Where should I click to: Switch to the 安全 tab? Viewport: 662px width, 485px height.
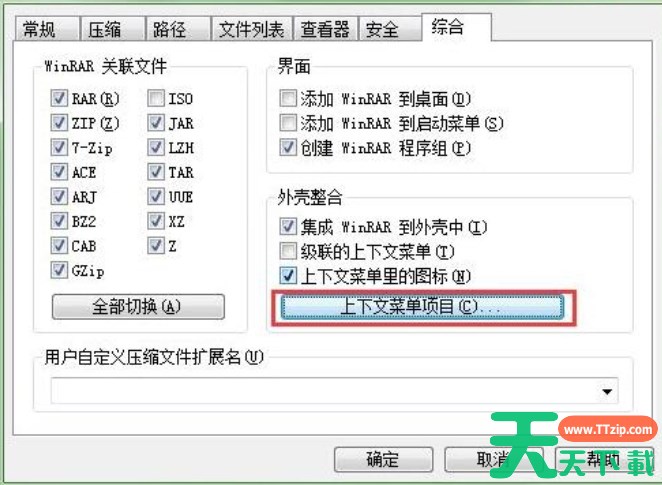click(390, 29)
